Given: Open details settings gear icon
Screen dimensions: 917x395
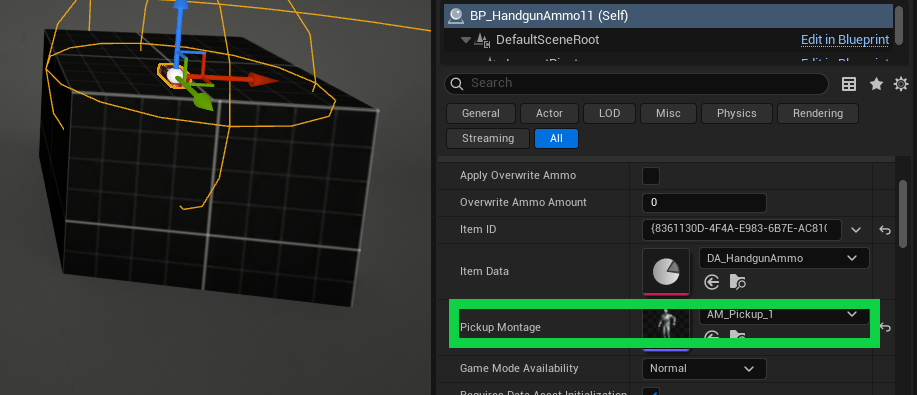Looking at the screenshot, I should [901, 84].
